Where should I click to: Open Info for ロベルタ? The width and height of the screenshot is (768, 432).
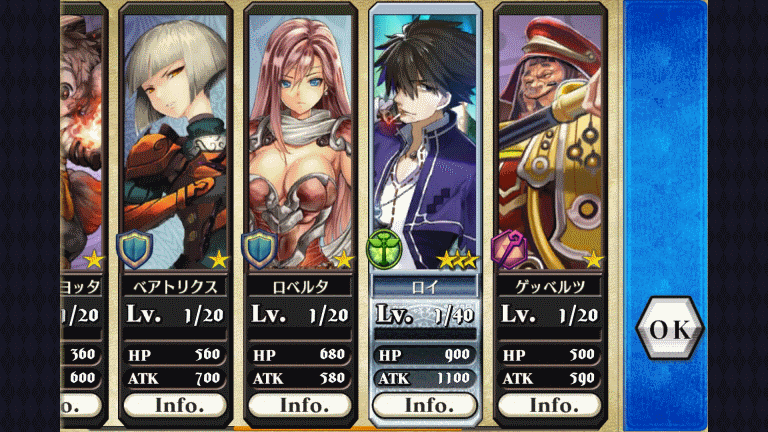tap(300, 405)
